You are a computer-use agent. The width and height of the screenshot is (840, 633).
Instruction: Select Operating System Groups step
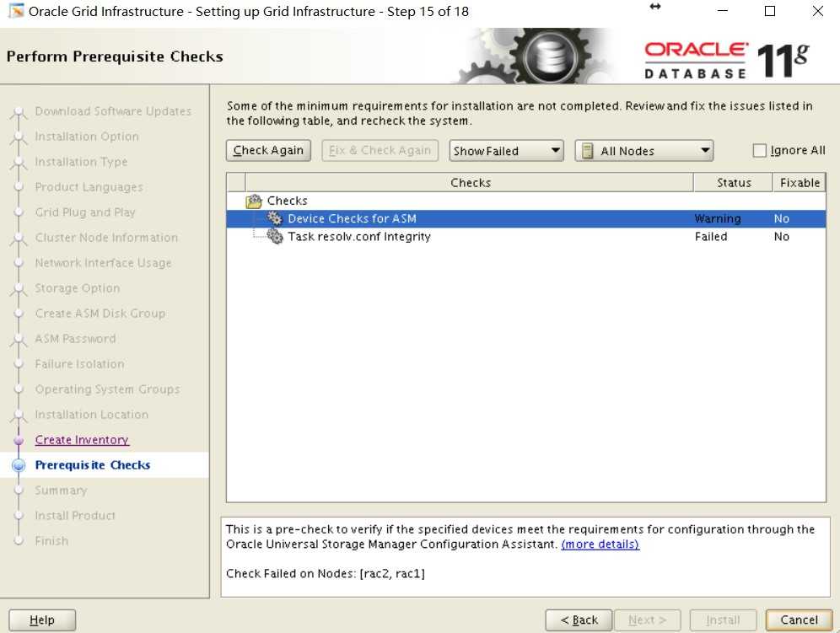[107, 389]
